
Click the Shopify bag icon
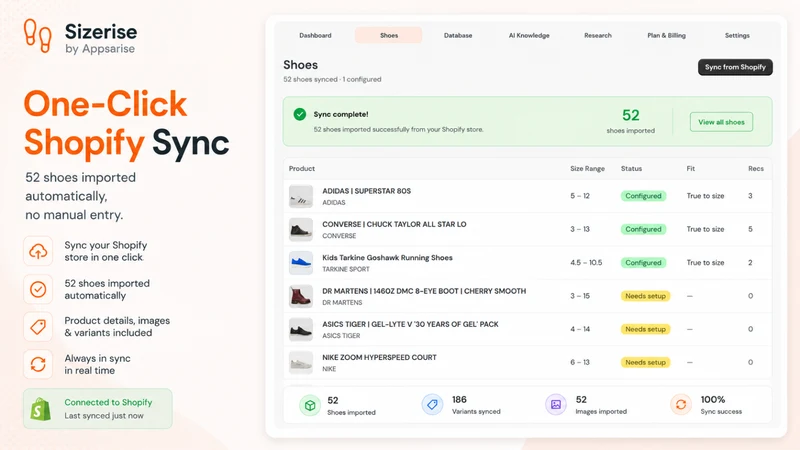coord(41,409)
